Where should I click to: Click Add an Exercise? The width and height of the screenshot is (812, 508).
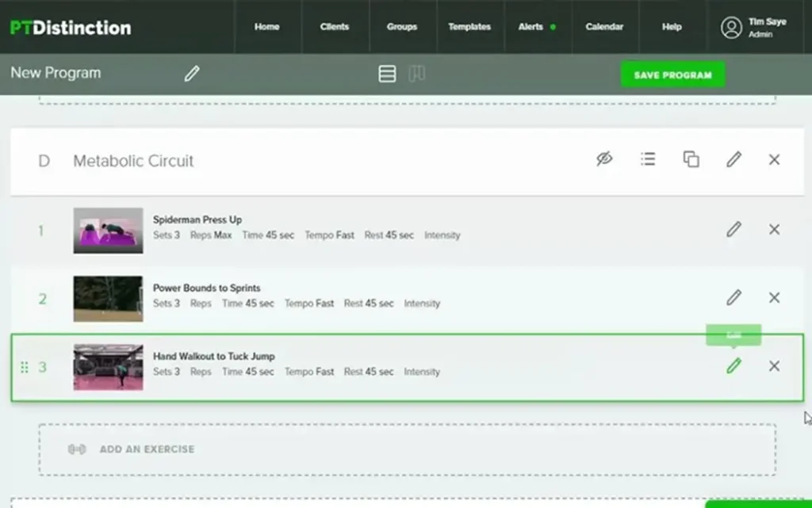point(147,449)
